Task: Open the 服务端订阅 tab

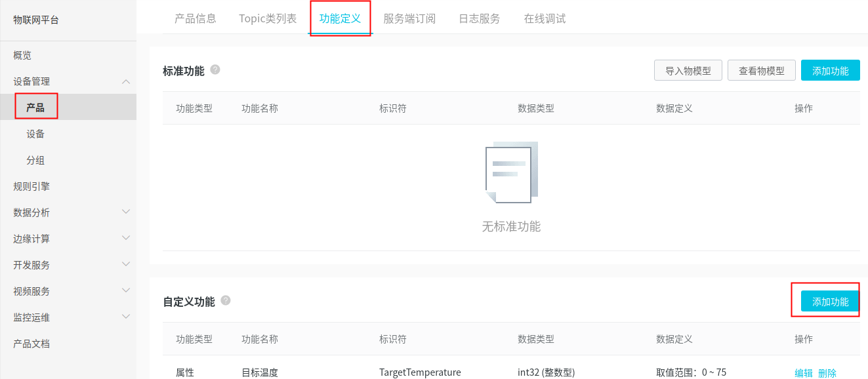Action: [409, 18]
